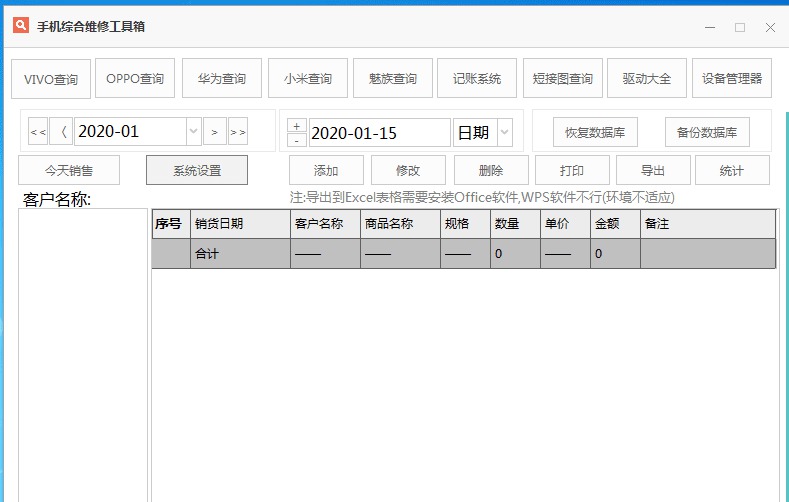This screenshot has width=789, height=502.
Task: Click the 销货日期 column header
Action: tap(240, 224)
